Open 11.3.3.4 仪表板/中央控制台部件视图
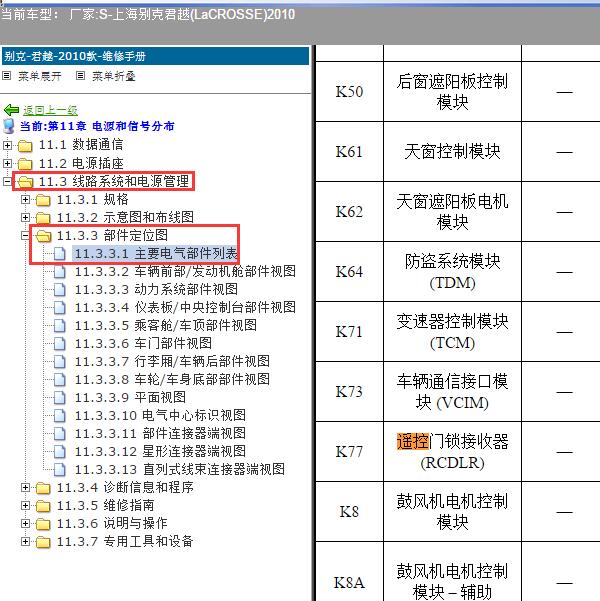Viewport: 600px width, 601px height. click(x=185, y=307)
